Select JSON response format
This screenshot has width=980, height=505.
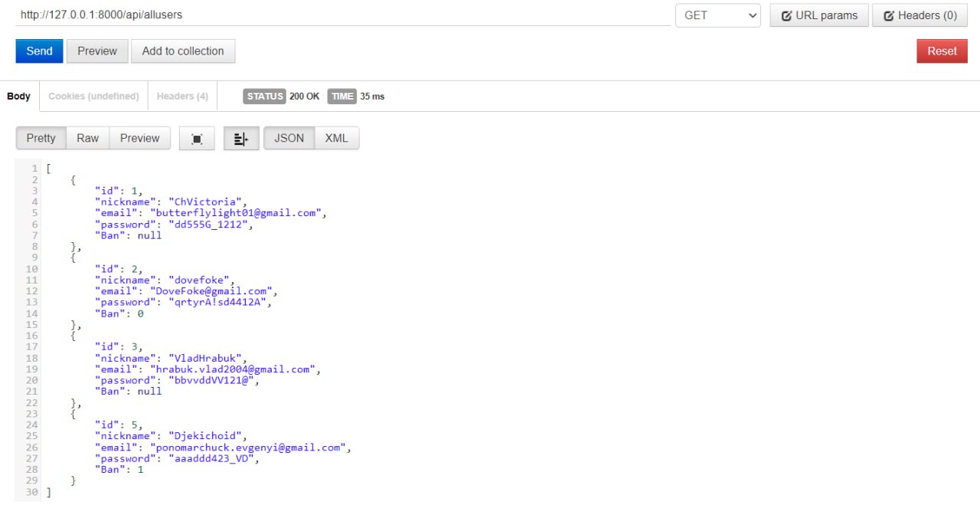[x=289, y=138]
